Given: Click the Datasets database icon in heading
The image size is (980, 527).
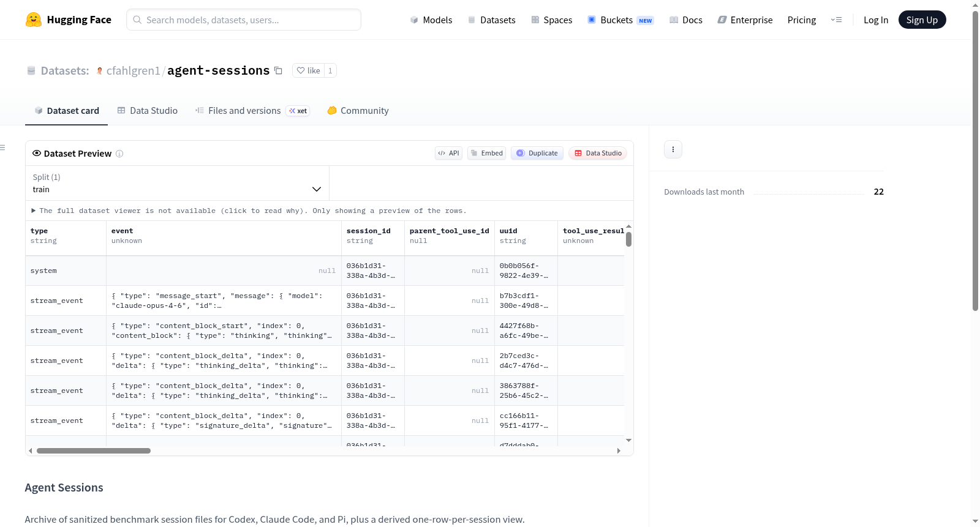Looking at the screenshot, I should pos(31,71).
